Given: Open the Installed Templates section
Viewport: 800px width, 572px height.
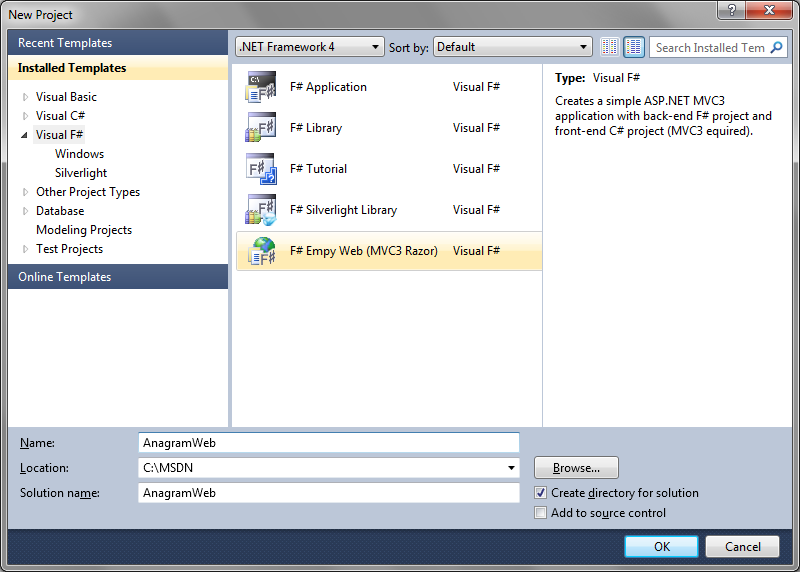Looking at the screenshot, I should click(118, 68).
